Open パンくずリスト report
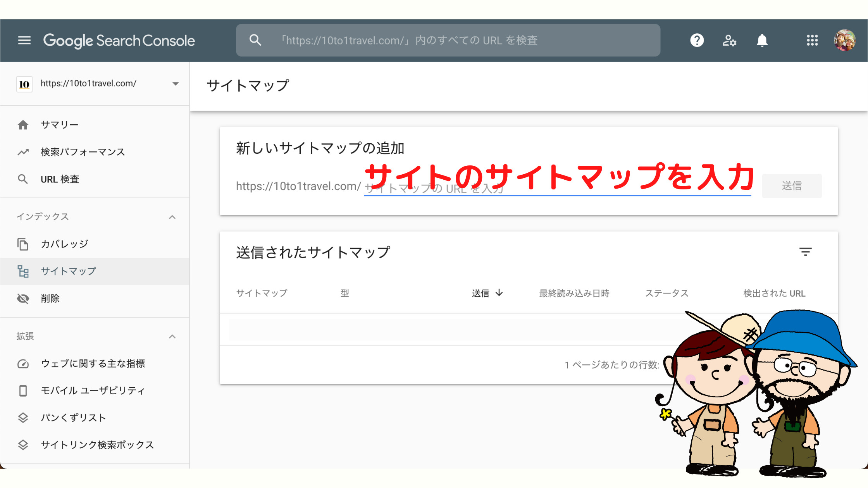This screenshot has height=488, width=868. [x=95, y=418]
